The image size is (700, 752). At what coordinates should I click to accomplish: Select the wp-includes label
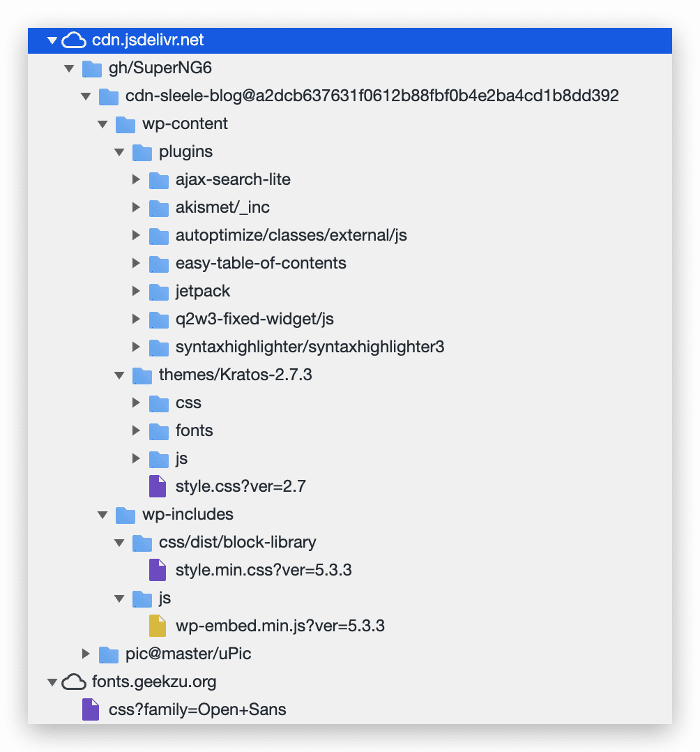coord(188,515)
